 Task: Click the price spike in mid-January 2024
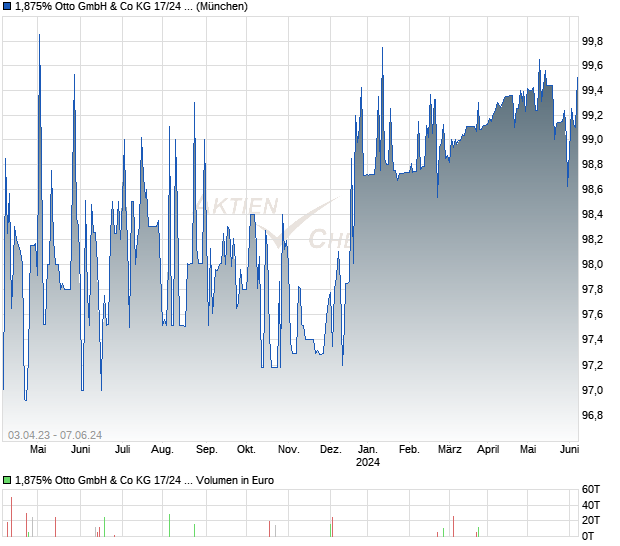click(382, 49)
